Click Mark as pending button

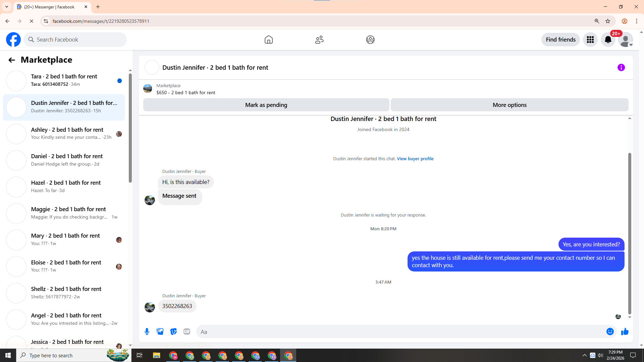tap(266, 105)
